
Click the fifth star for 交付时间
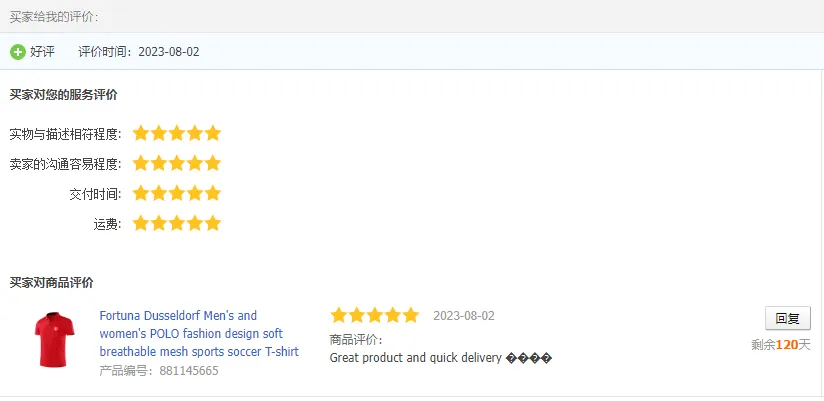pos(212,193)
